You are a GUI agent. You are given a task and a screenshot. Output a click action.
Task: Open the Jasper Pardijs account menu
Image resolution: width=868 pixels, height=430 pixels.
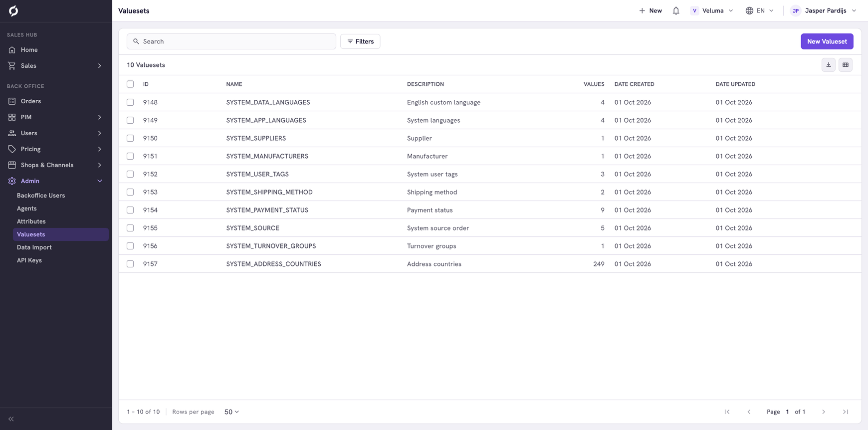tap(824, 10)
